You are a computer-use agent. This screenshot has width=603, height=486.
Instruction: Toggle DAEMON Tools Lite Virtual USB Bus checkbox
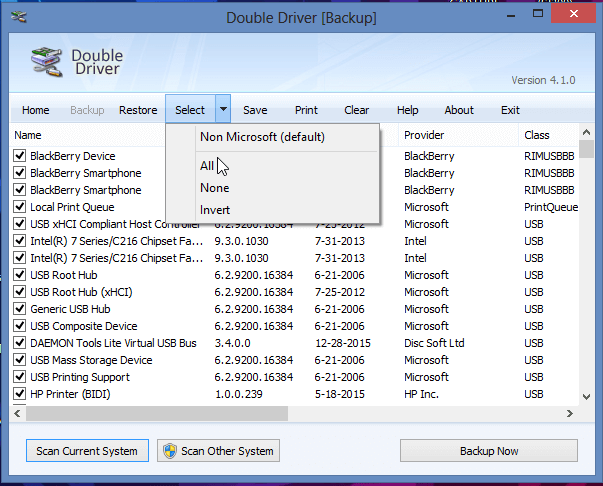click(x=19, y=343)
